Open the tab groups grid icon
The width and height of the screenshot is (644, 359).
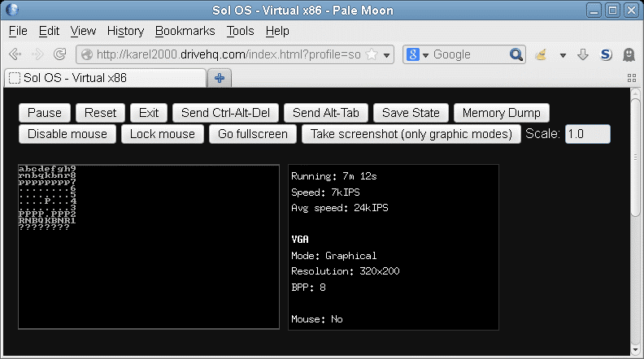(632, 78)
